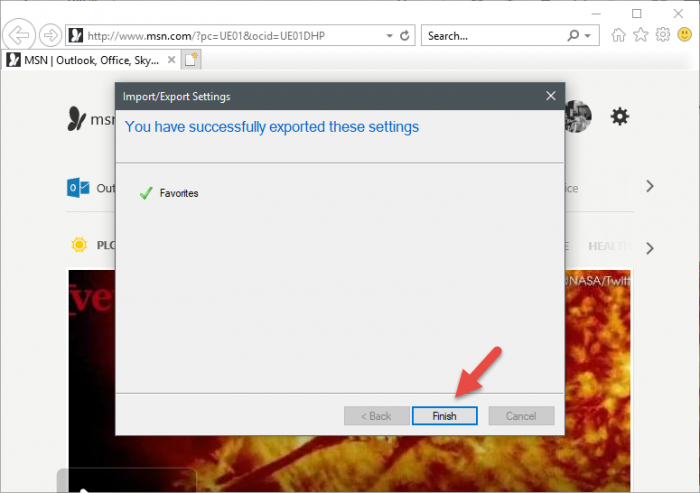Click the smiley feedback icon
This screenshot has height=493, width=700.
[x=684, y=34]
